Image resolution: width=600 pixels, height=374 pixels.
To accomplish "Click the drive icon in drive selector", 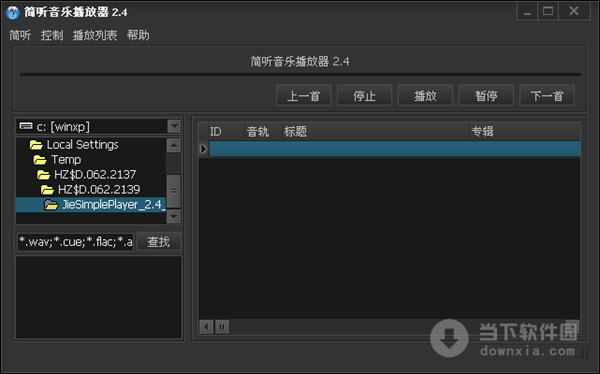I will point(26,126).
